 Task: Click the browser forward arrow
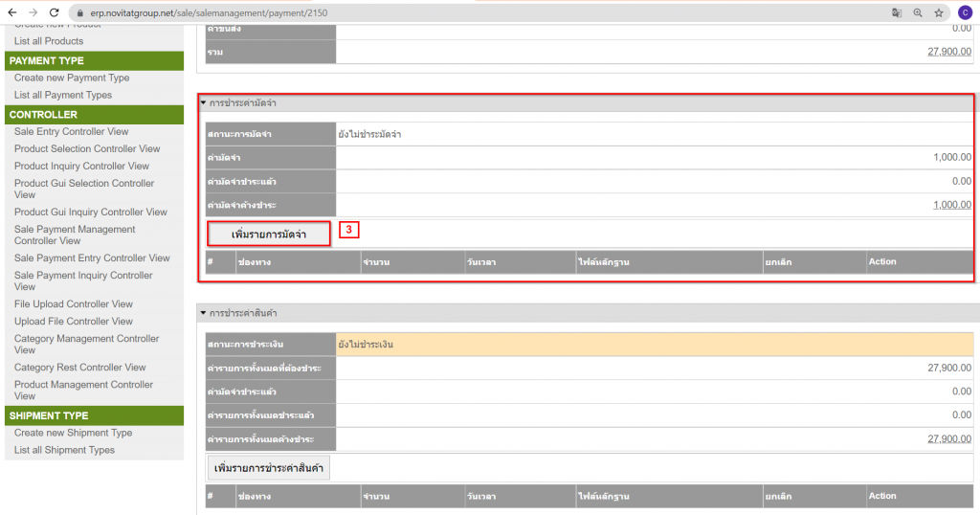33,12
